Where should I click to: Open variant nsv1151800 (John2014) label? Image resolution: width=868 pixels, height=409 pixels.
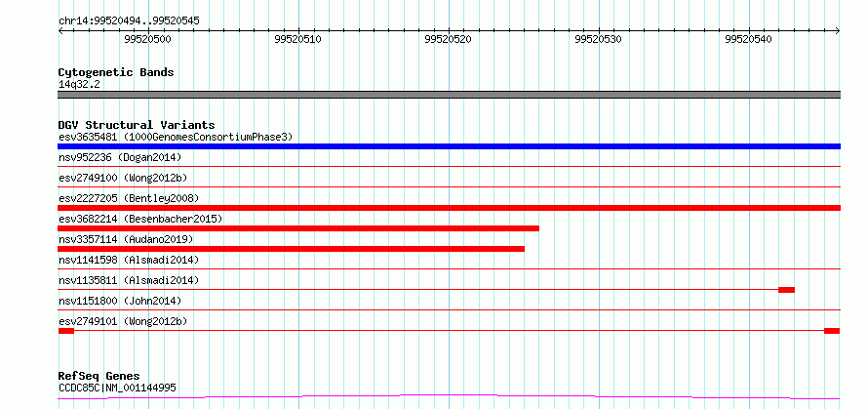(120, 301)
